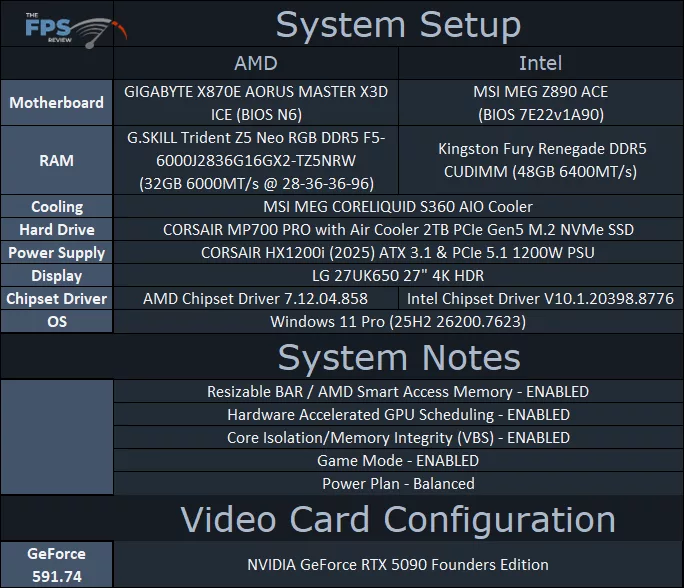Select the LG 27UK650 display entry

(x=398, y=276)
